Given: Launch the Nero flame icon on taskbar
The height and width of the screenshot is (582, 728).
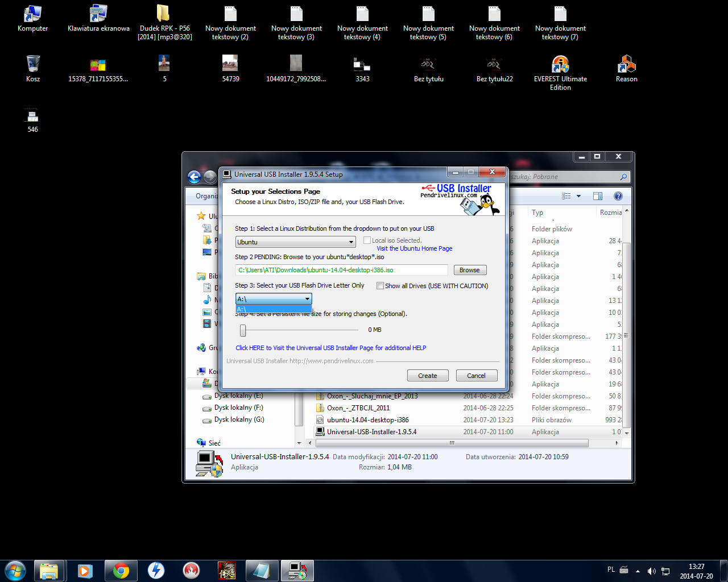Looking at the screenshot, I should (191, 571).
